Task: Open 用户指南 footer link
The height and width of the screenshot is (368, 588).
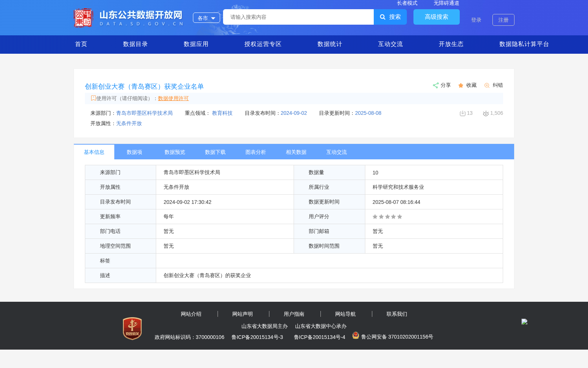Action: pyautogui.click(x=294, y=314)
